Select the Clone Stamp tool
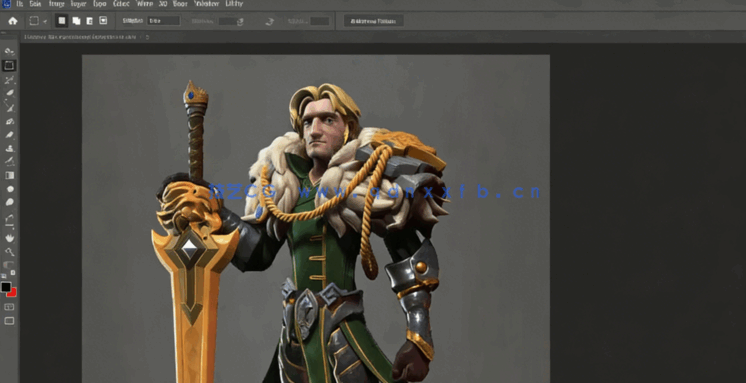 [9, 148]
